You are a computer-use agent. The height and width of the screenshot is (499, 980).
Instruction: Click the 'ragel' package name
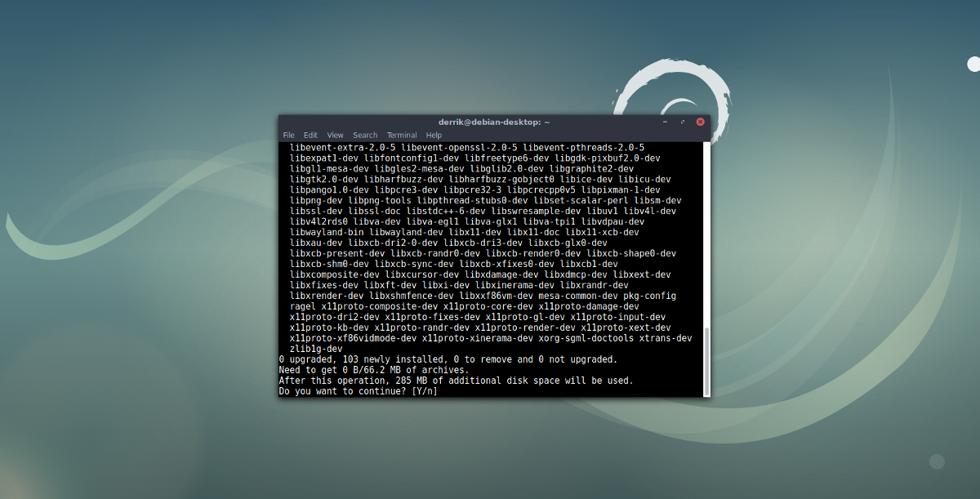(302, 306)
